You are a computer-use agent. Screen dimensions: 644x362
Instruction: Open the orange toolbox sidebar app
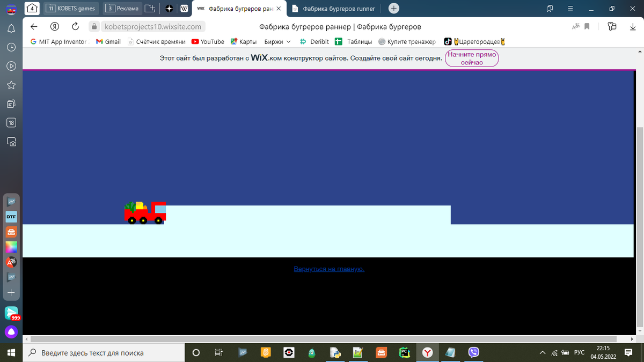pos(11,232)
